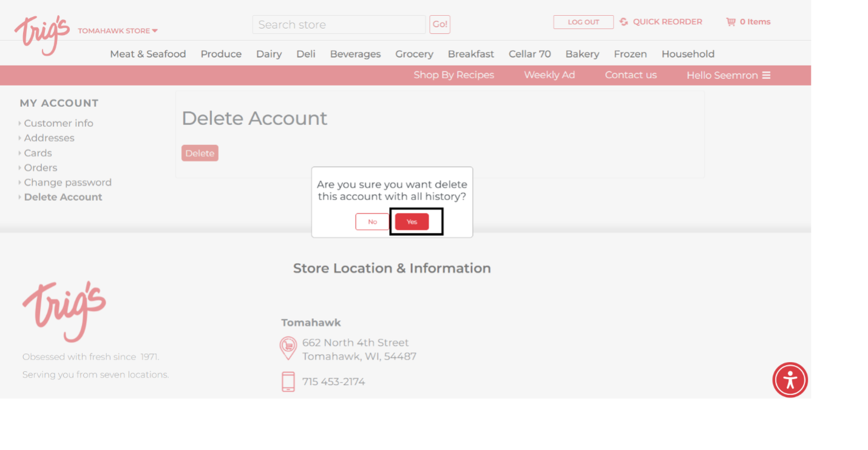The image size is (868, 450).
Task: Click the MY ACCOUNT sidebar heading
Action: coord(59,103)
